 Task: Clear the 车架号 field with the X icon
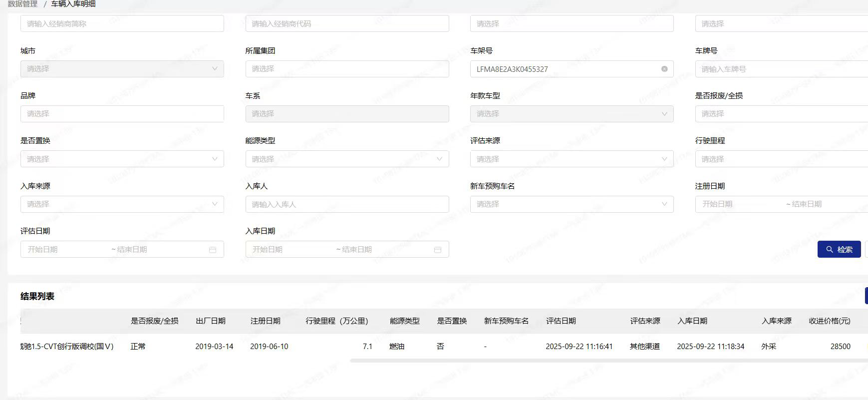click(664, 69)
